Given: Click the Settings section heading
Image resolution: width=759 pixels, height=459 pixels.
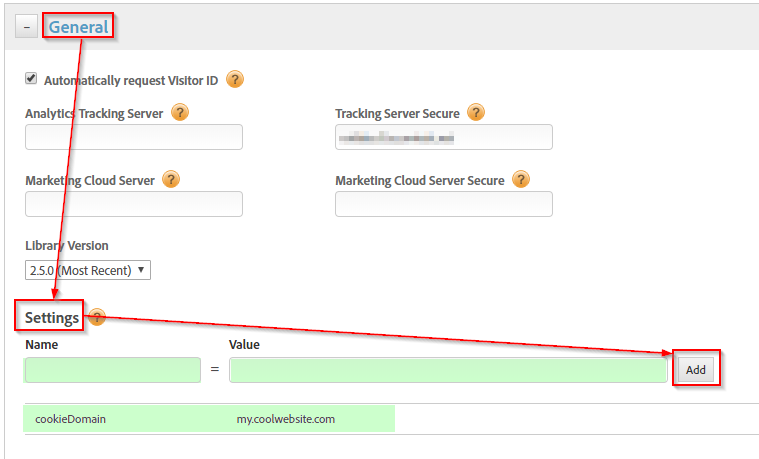Looking at the screenshot, I should click(52, 318).
